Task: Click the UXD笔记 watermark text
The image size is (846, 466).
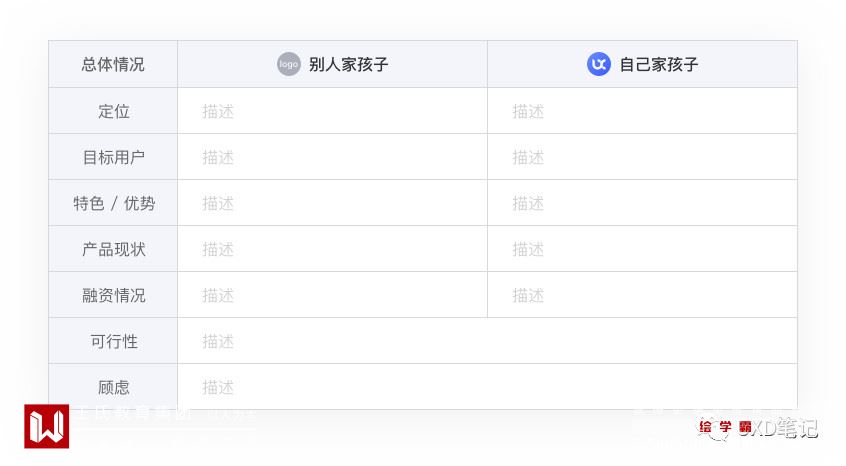Action: point(785,428)
